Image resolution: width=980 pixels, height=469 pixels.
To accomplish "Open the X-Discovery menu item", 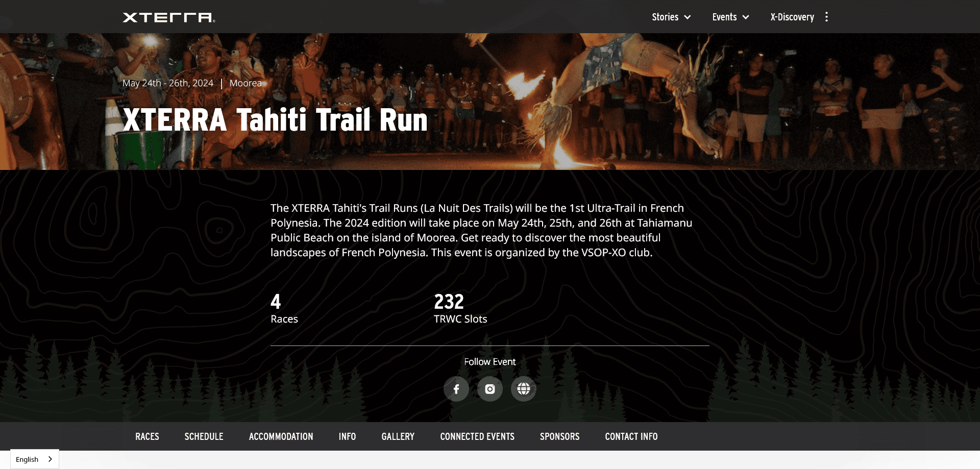I will point(792,17).
